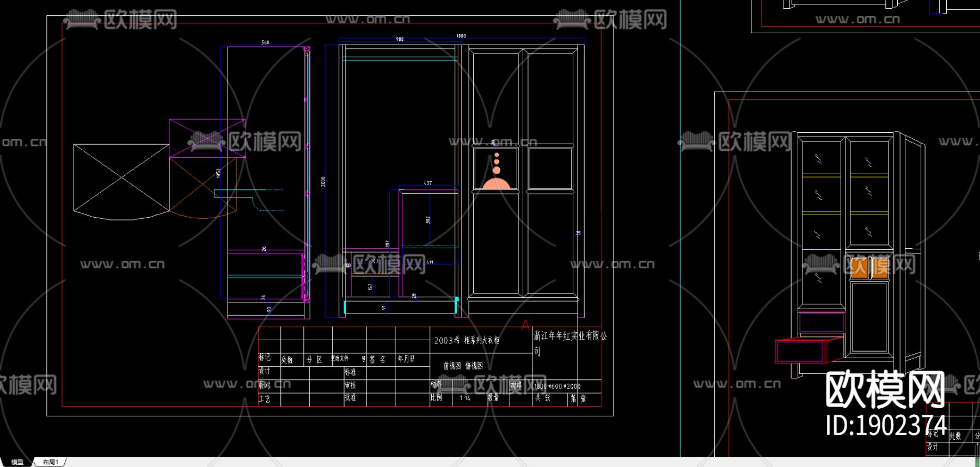Select the company name 浙江年年红实业有限公司
The image size is (980, 467).
click(x=570, y=343)
